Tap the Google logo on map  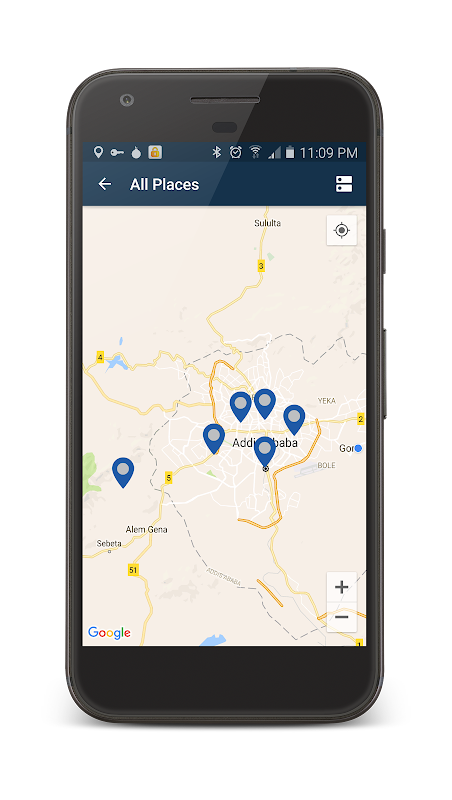pos(109,633)
